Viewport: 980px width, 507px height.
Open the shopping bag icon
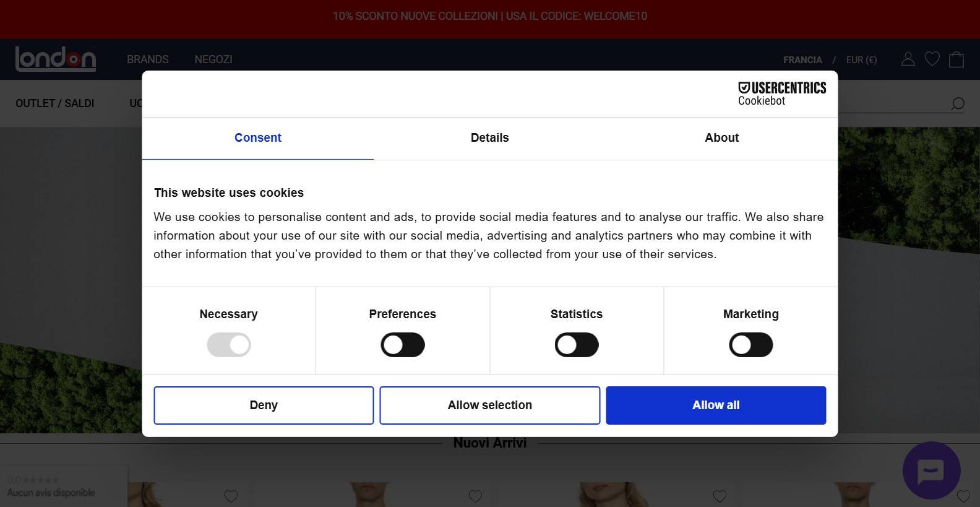click(956, 59)
